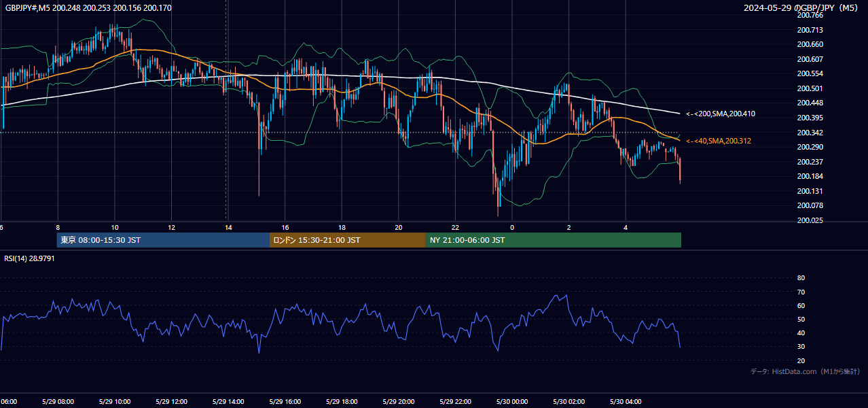The width and height of the screenshot is (868, 408).
Task: Click RSI scale value 70
Action: click(x=801, y=292)
